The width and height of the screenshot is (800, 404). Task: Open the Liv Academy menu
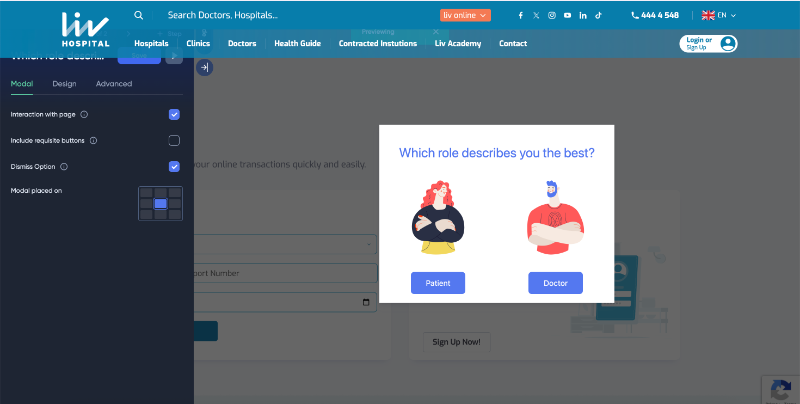pyautogui.click(x=458, y=43)
